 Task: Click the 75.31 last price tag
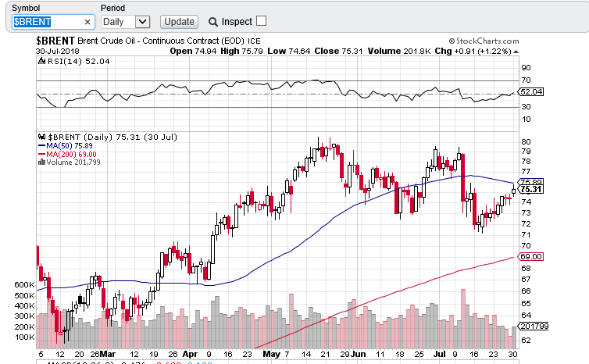point(530,189)
